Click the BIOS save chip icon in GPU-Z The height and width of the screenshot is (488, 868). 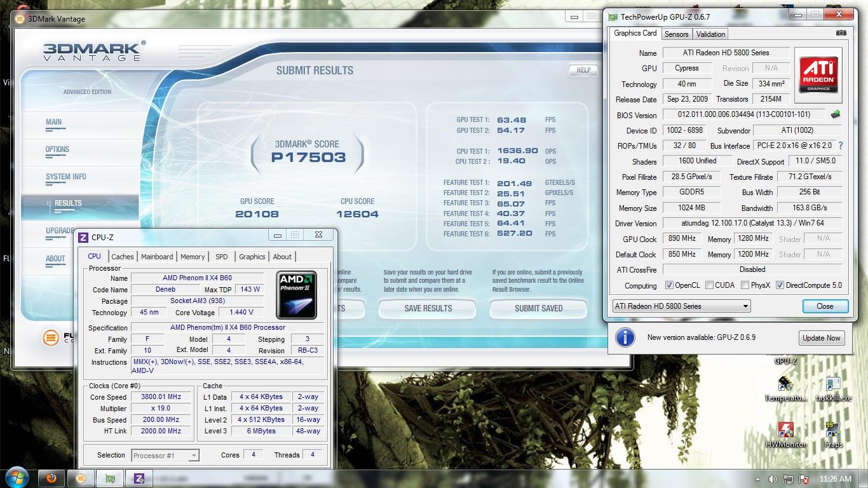(836, 114)
